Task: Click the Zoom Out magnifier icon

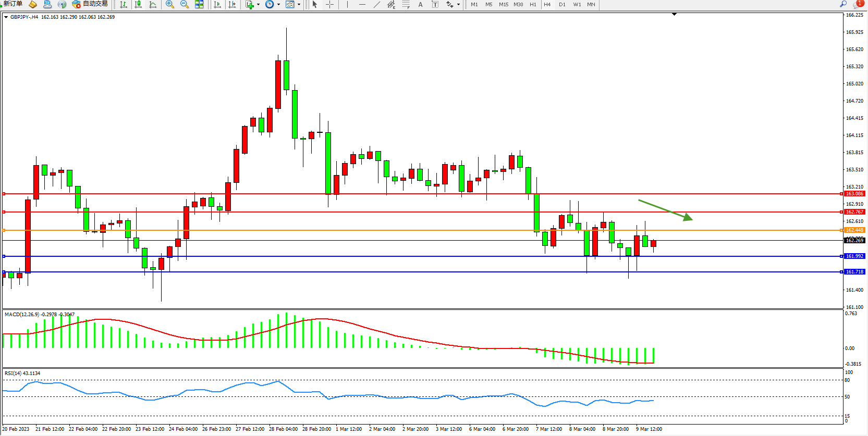Action: click(x=185, y=4)
